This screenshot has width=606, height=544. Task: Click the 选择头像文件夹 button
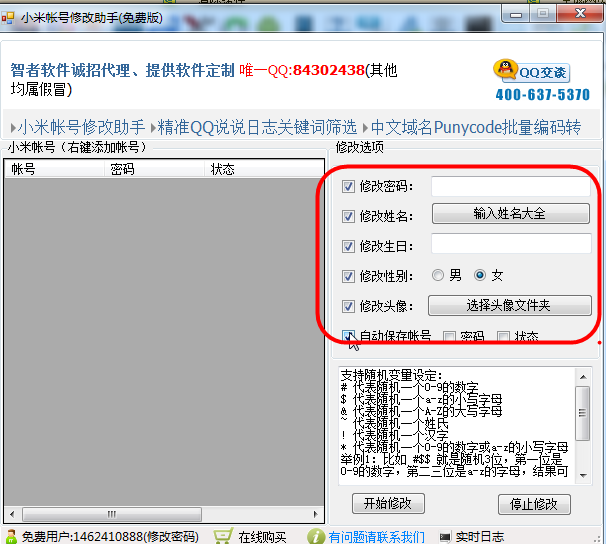point(509,306)
